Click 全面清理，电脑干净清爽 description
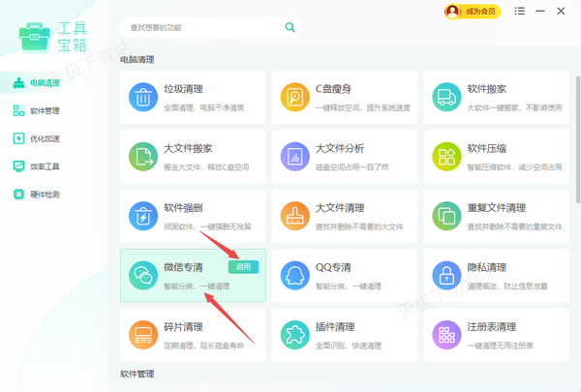The width and height of the screenshot is (581, 392). coord(203,107)
